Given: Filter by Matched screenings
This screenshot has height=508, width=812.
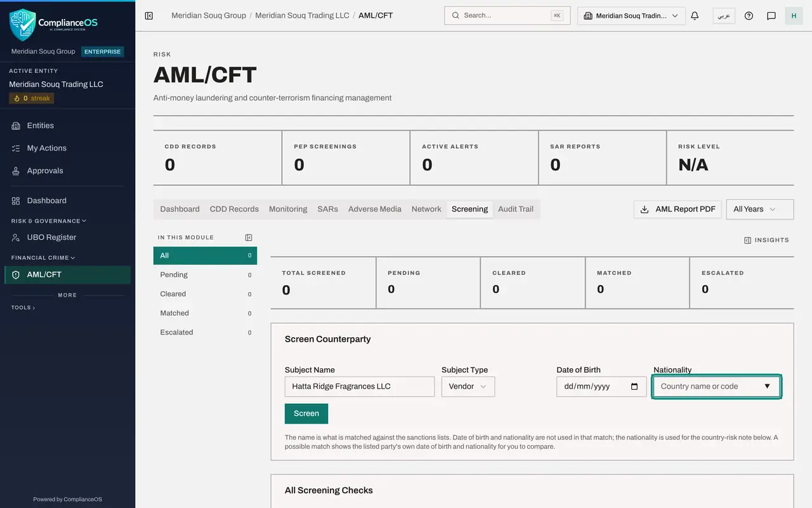Looking at the screenshot, I should (205, 313).
